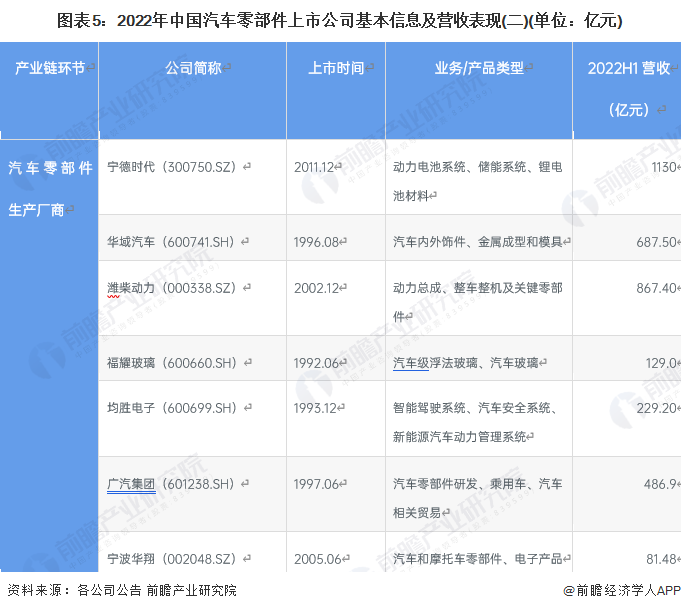Screen dimensions: 681x611
Task: Click the 汽车零部件生产厂商 category cell
Action: pyautogui.click(x=50, y=188)
